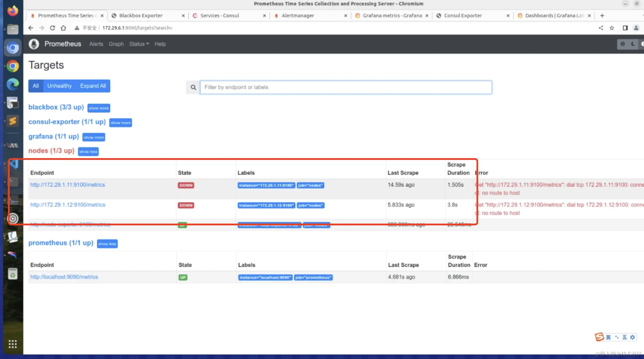Open the Graph menu item
644x359 pixels.
[x=116, y=44]
